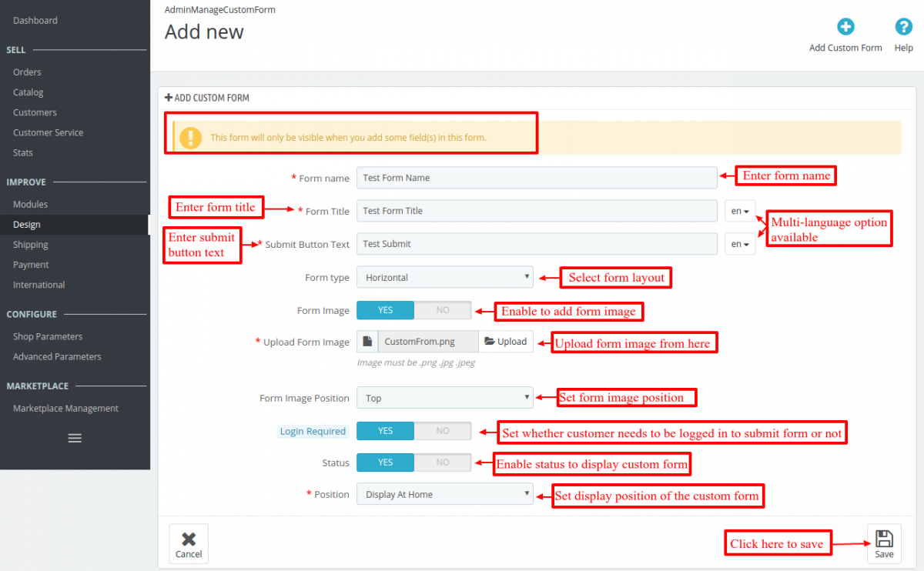The height and width of the screenshot is (571, 924).
Task: Click the Upload folder button
Action: click(x=506, y=342)
